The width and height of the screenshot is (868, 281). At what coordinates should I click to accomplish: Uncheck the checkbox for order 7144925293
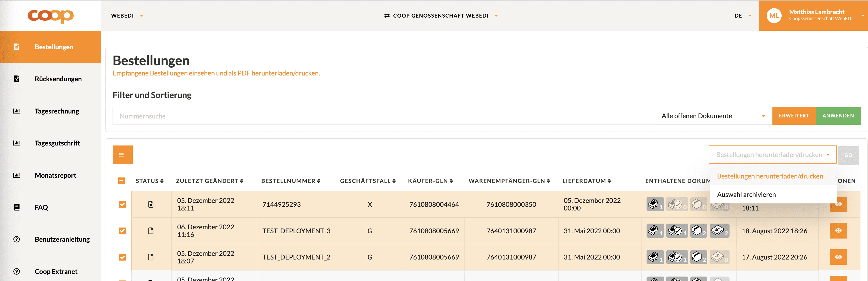[x=122, y=204]
